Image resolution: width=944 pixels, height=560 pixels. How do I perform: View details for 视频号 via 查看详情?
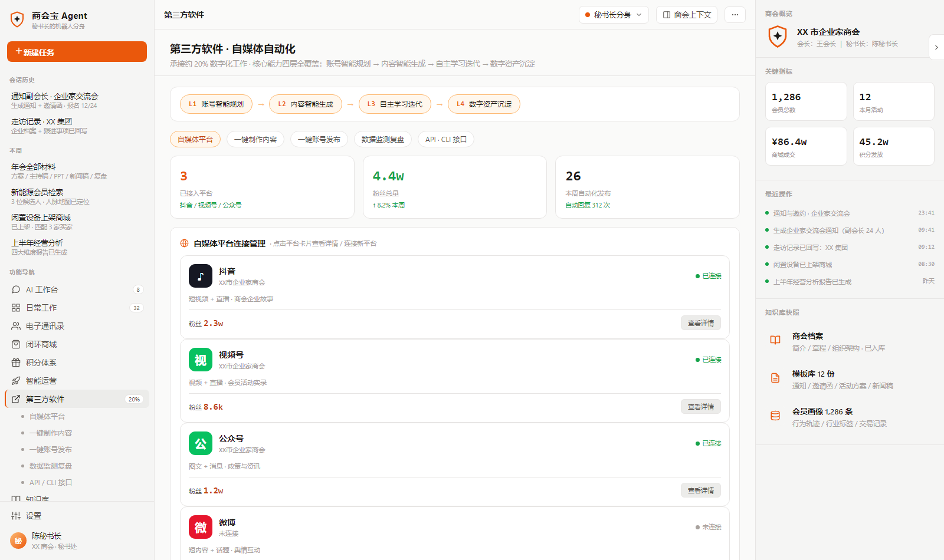pos(701,407)
